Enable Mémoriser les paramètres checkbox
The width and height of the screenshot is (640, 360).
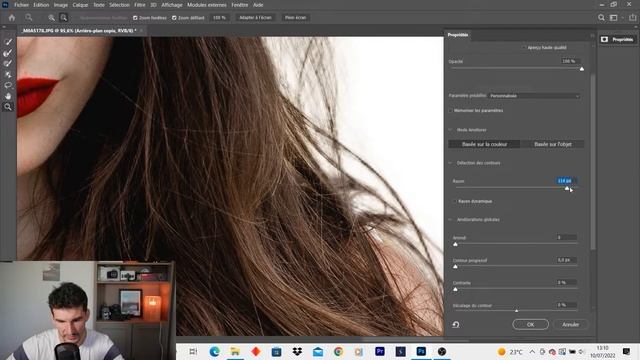[x=451, y=111]
